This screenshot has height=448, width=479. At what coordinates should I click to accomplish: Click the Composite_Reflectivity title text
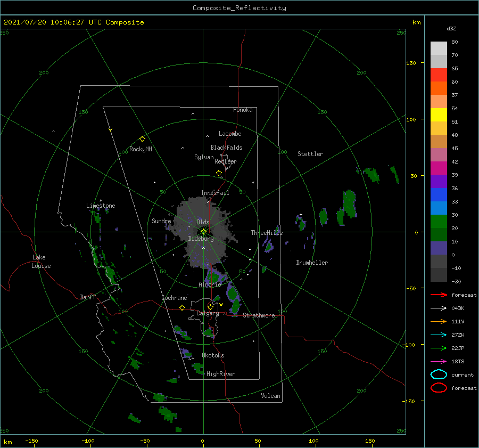click(240, 8)
